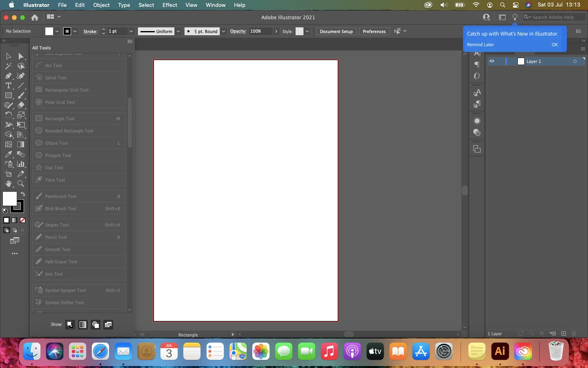Select the Type tool

pos(8,85)
